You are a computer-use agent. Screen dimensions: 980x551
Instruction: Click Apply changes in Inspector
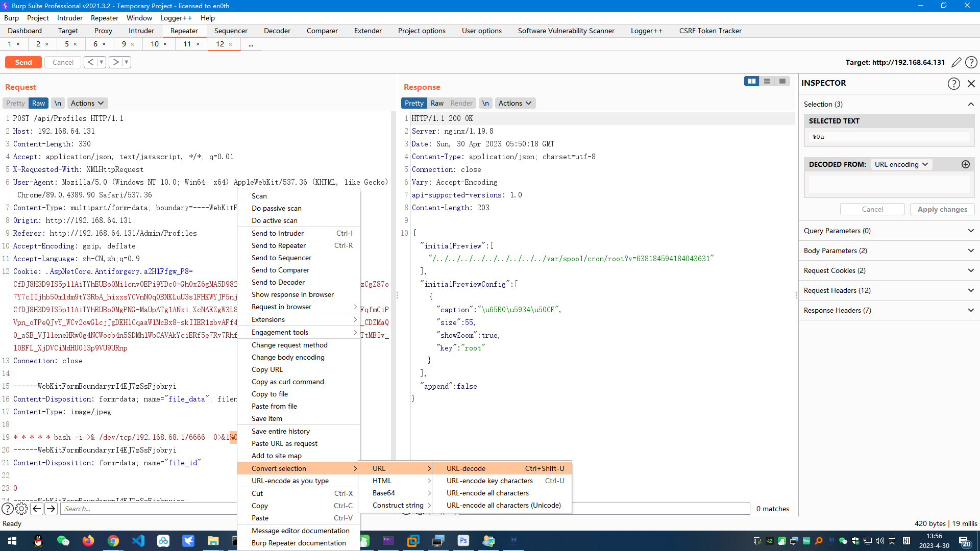(x=942, y=209)
